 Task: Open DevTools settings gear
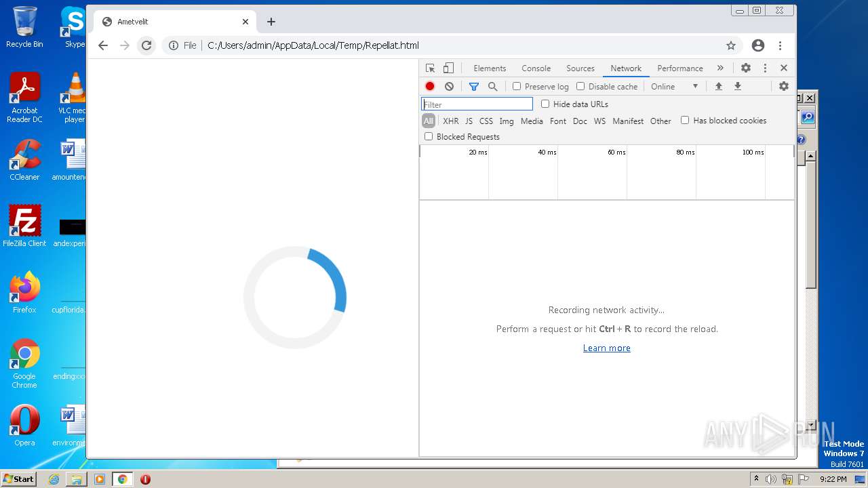(746, 68)
